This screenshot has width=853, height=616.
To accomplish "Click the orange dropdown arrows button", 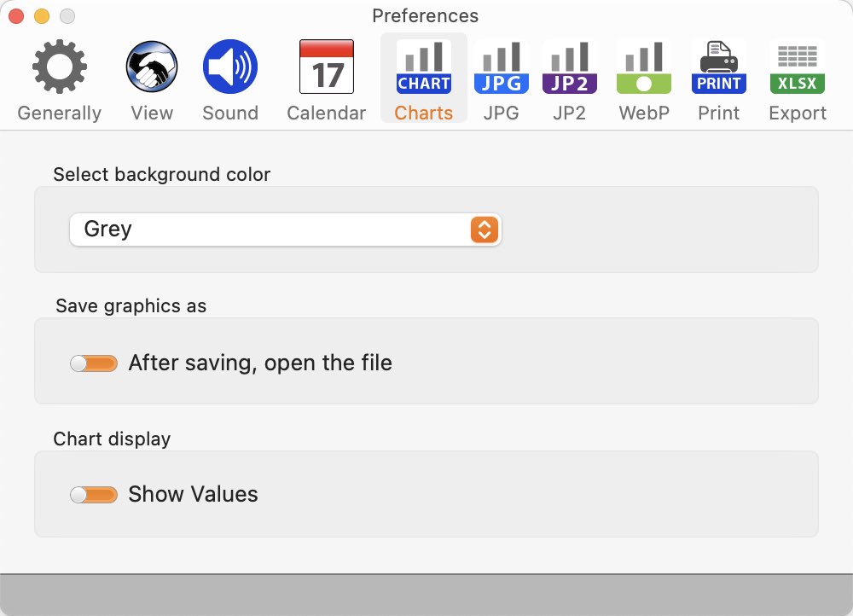I will coord(485,230).
